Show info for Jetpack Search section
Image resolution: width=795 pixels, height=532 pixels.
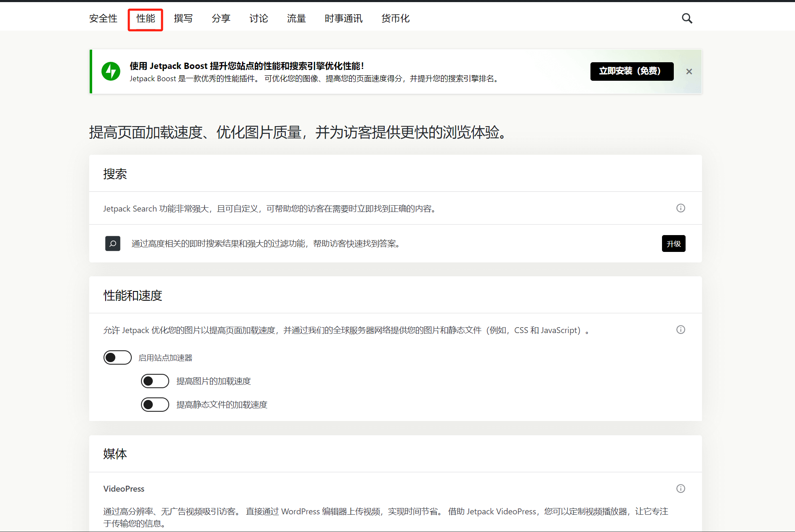coord(681,208)
